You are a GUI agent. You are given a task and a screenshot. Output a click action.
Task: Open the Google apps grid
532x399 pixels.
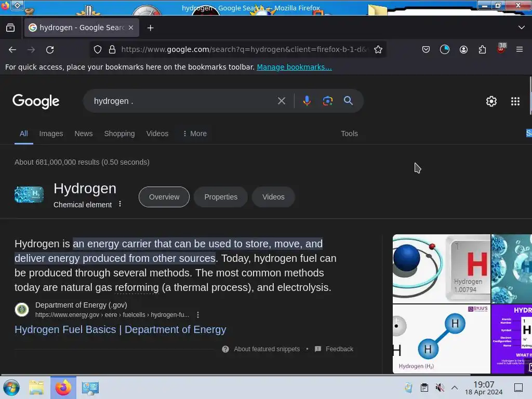click(x=515, y=101)
